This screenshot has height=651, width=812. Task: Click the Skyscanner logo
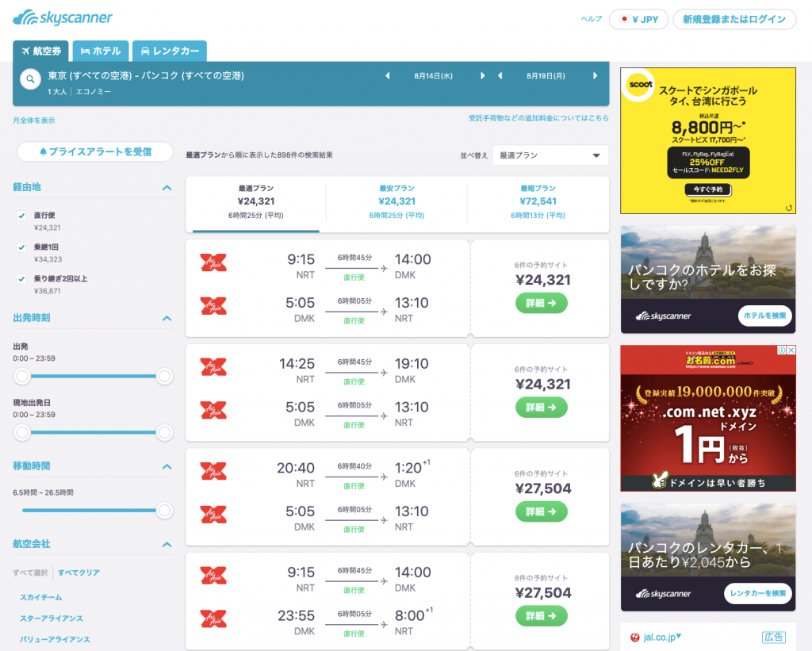63,17
